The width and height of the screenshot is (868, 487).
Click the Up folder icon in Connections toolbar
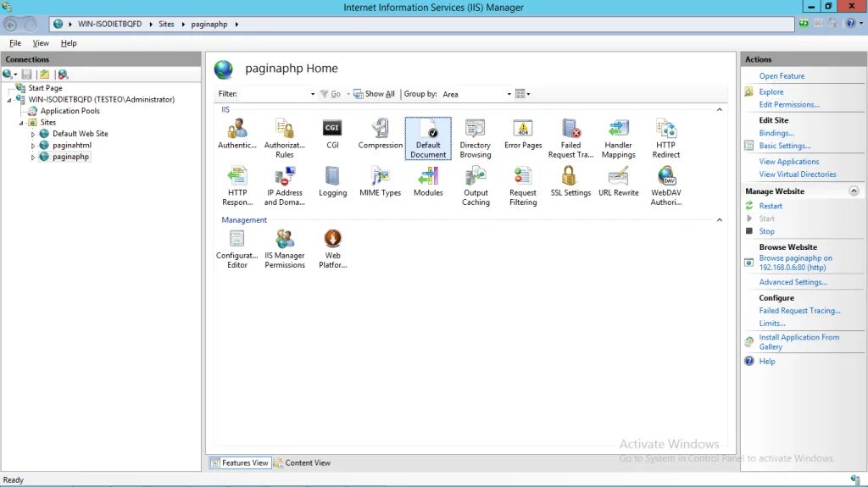pyautogui.click(x=44, y=75)
